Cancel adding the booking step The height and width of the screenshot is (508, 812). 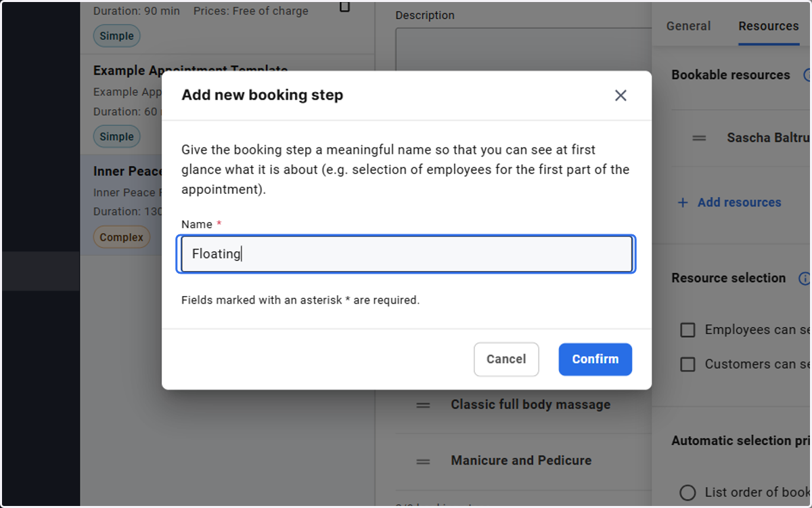point(506,359)
